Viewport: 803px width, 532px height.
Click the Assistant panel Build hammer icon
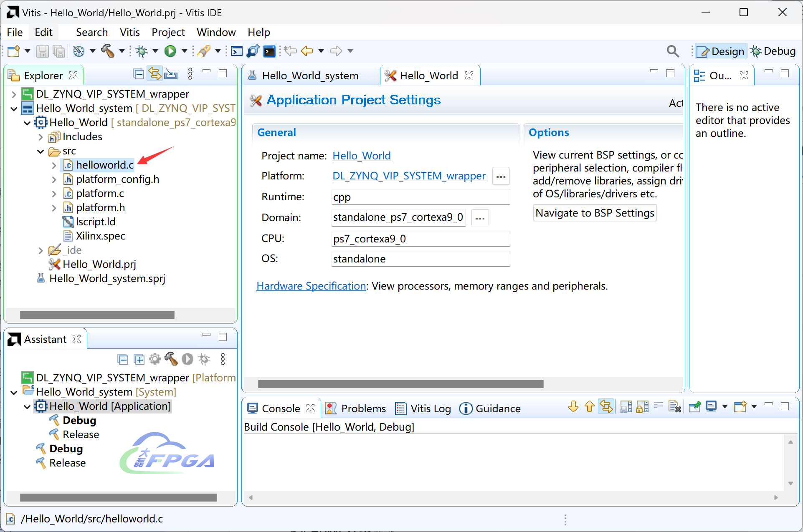click(171, 359)
